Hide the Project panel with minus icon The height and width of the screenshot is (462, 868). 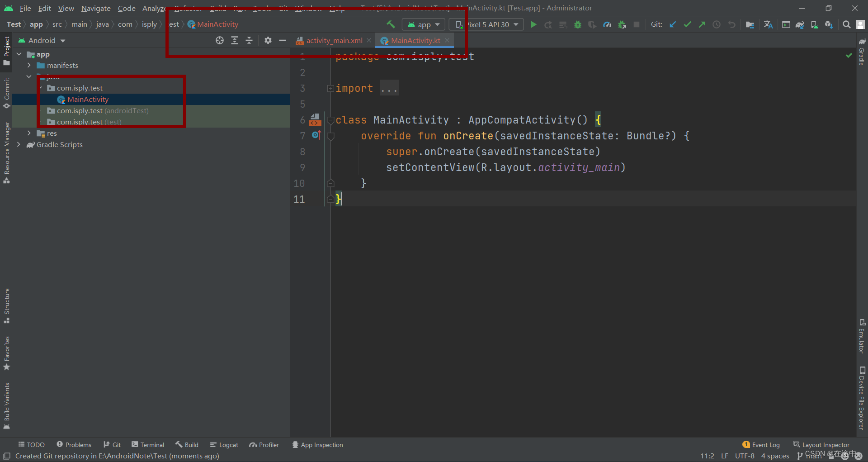click(x=283, y=40)
